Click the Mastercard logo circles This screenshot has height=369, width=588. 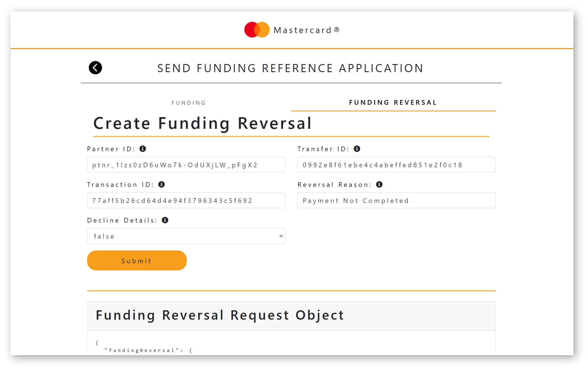(x=256, y=29)
